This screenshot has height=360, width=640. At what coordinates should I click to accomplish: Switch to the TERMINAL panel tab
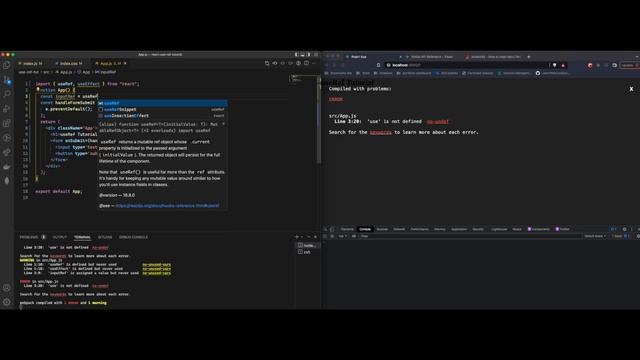click(x=82, y=237)
